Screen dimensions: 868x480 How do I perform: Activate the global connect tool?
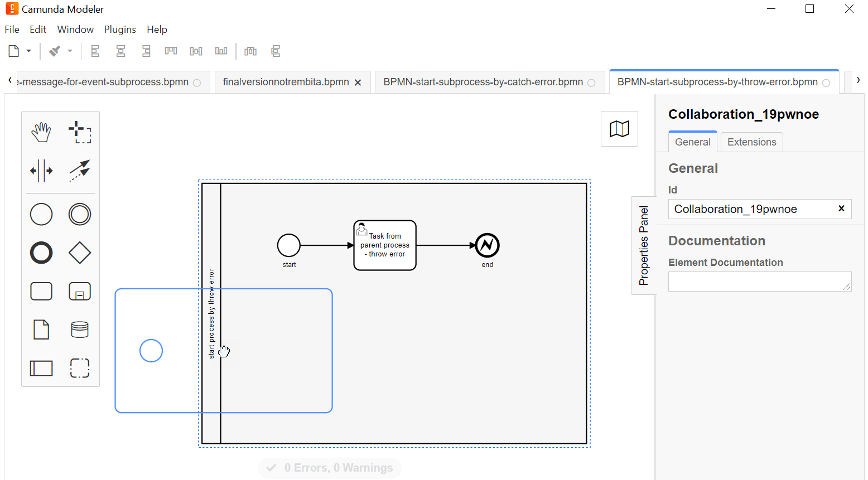coord(80,171)
